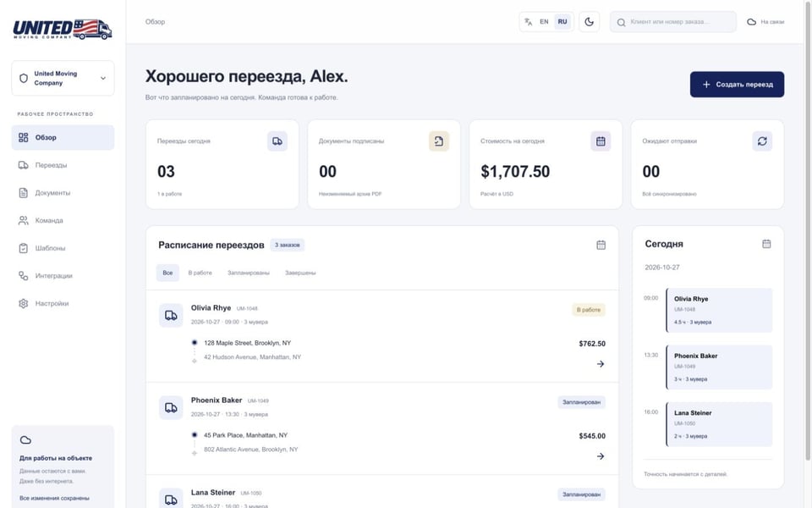Click truck icon on Переезды сегодня card
This screenshot has height=508, width=812.
277,141
